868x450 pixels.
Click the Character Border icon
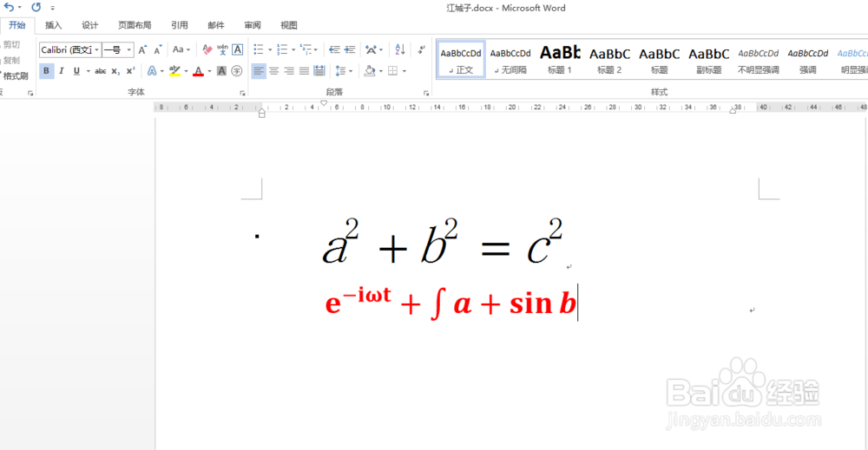[x=237, y=49]
